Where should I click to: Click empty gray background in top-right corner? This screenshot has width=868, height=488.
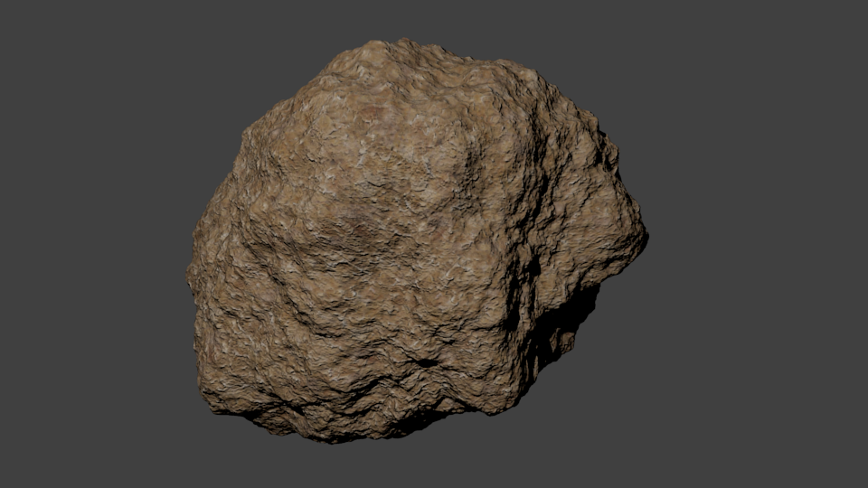point(814,45)
